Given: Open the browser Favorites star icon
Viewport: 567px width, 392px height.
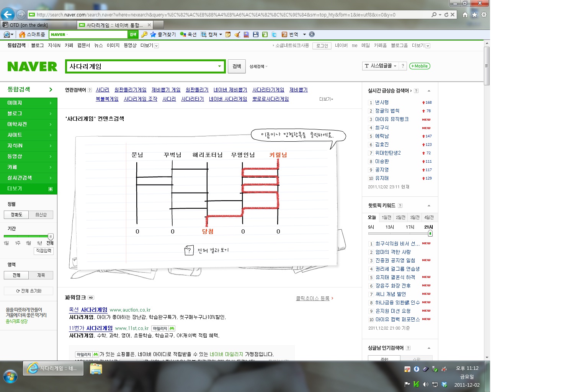Looking at the screenshot, I should 474,15.
